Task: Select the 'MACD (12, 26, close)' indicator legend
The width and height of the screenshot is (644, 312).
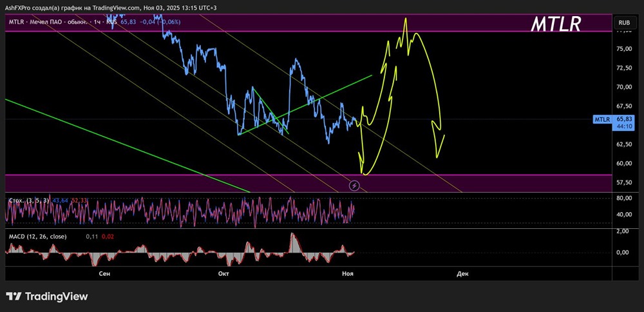Action: pos(37,237)
